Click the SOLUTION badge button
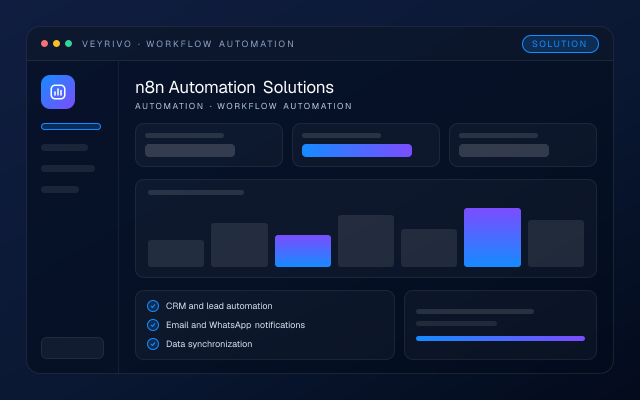640x400 pixels. coord(560,44)
